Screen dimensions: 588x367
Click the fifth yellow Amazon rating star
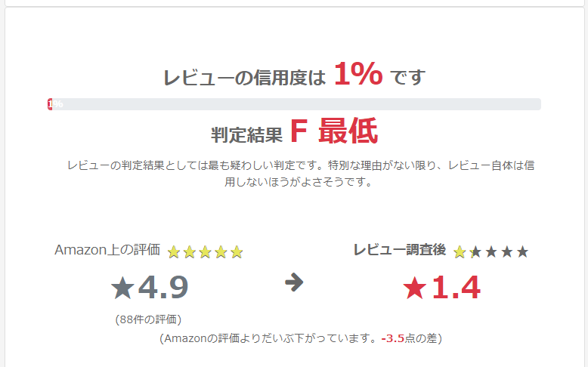(x=237, y=251)
